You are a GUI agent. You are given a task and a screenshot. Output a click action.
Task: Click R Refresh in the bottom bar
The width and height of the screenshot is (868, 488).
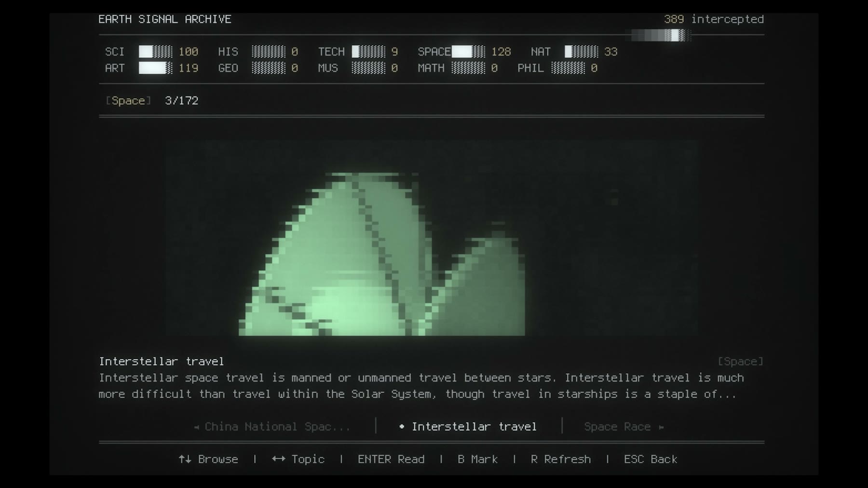[x=560, y=459]
